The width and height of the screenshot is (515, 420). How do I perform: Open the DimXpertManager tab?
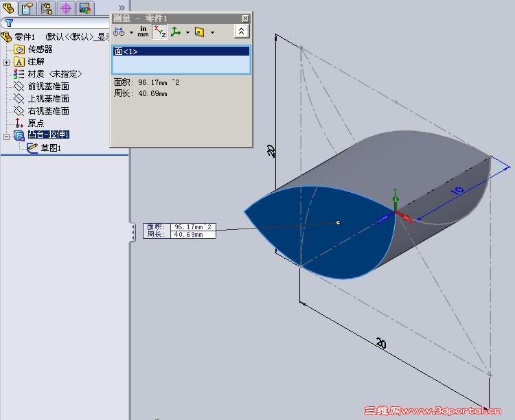click(x=66, y=8)
